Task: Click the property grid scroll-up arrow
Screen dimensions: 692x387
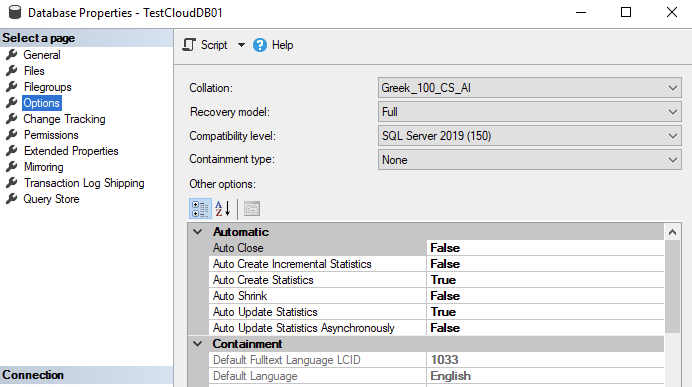Action: click(672, 232)
